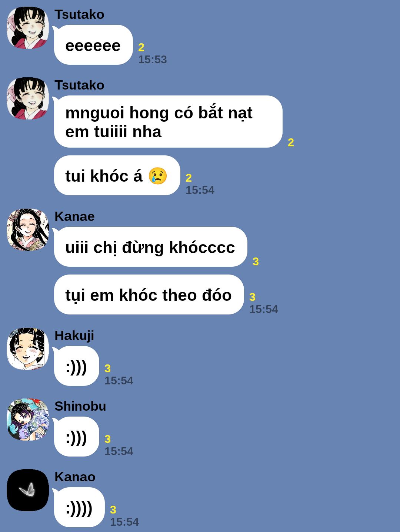Click the sender name Kanao
Image resolution: width=400 pixels, height=532 pixels.
click(x=75, y=477)
